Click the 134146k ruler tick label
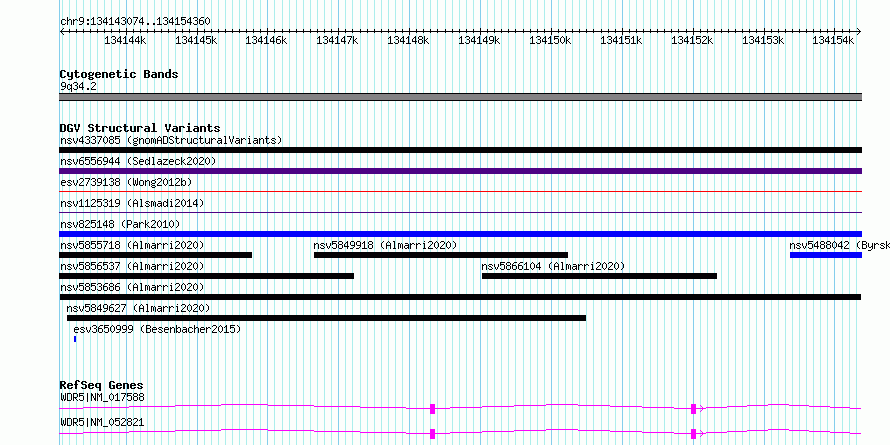Screen dimensions: 890x445 266,40
